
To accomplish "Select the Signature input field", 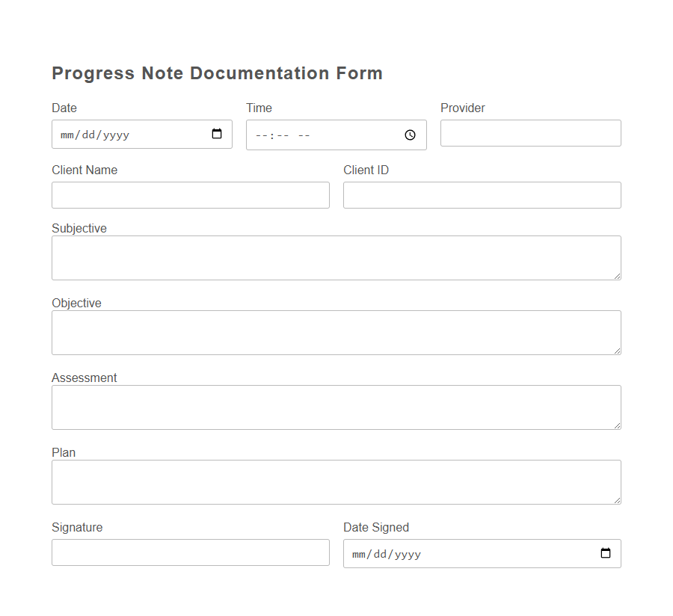I will 190,552.
